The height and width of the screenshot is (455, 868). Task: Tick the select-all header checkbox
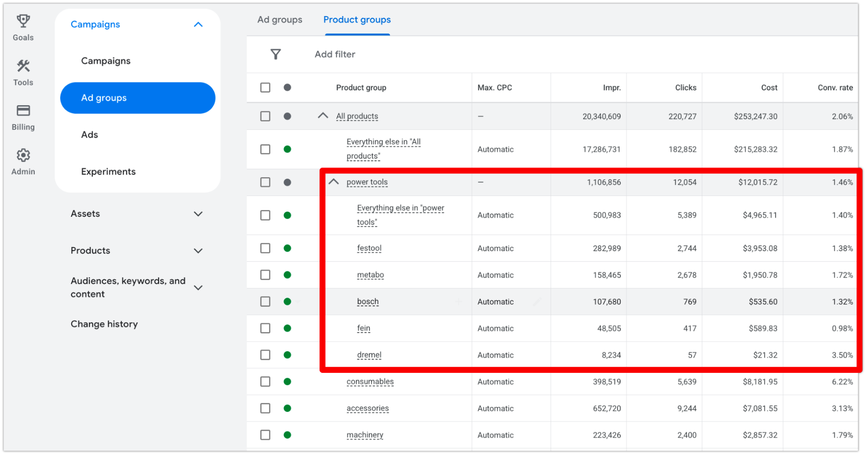(265, 87)
